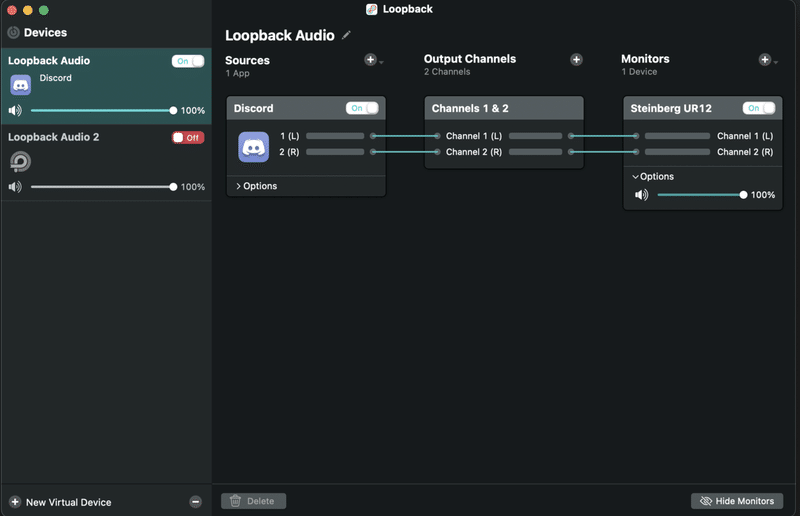800x516 pixels.
Task: Add a new output channel pair
Action: coord(577,60)
